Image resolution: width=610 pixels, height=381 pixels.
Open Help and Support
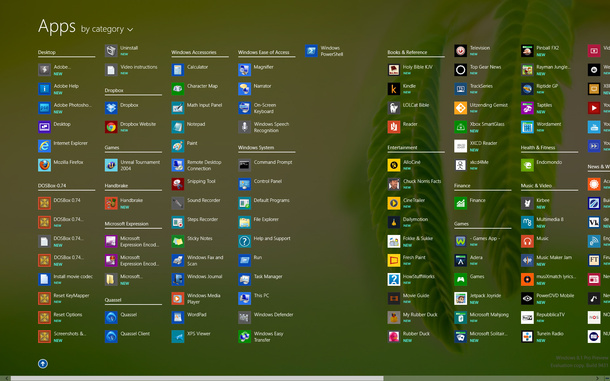[x=265, y=242]
